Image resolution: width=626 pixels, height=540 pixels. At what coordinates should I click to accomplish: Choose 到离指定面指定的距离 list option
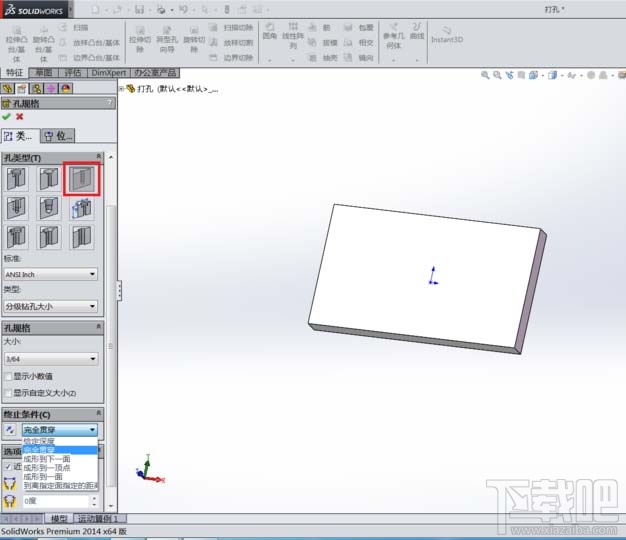click(60, 485)
